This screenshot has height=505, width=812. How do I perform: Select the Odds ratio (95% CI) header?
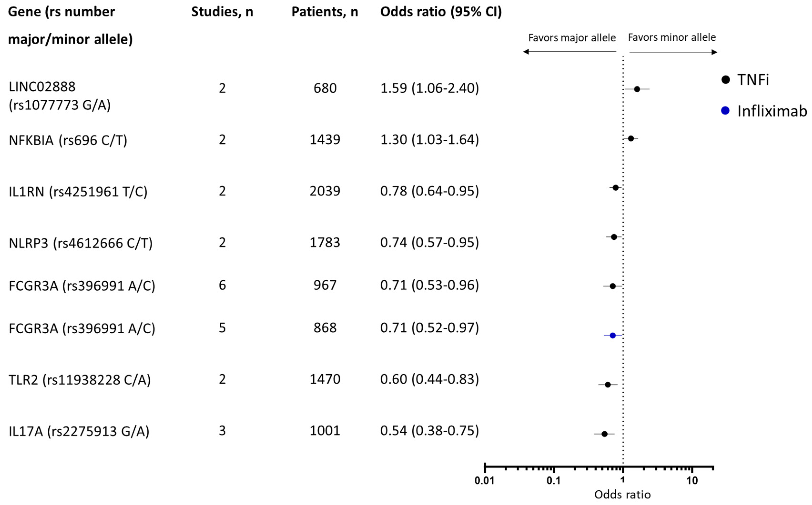[x=441, y=12]
